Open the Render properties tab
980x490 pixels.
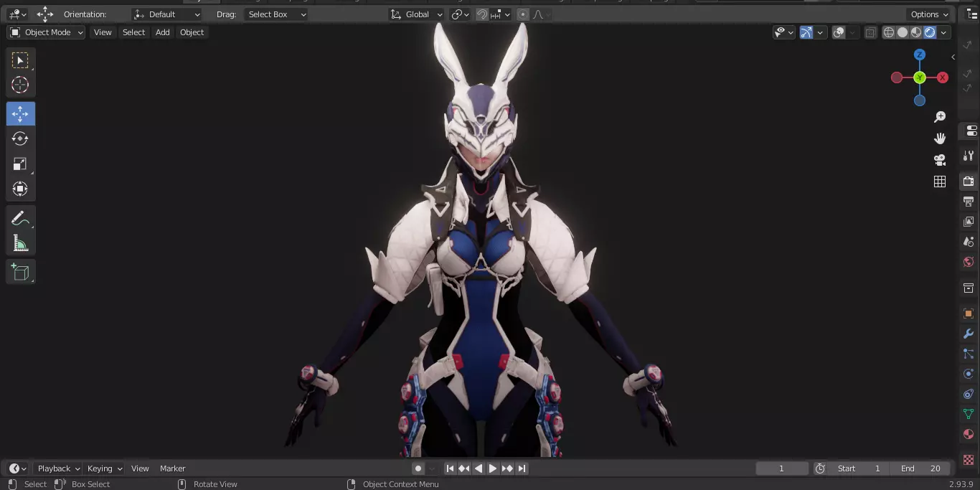click(969, 181)
